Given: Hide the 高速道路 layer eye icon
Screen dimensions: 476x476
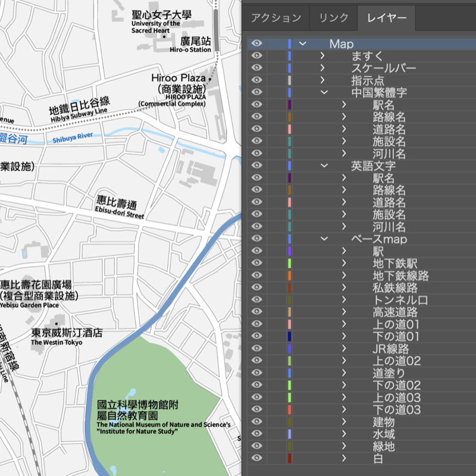Looking at the screenshot, I should coord(257,311).
